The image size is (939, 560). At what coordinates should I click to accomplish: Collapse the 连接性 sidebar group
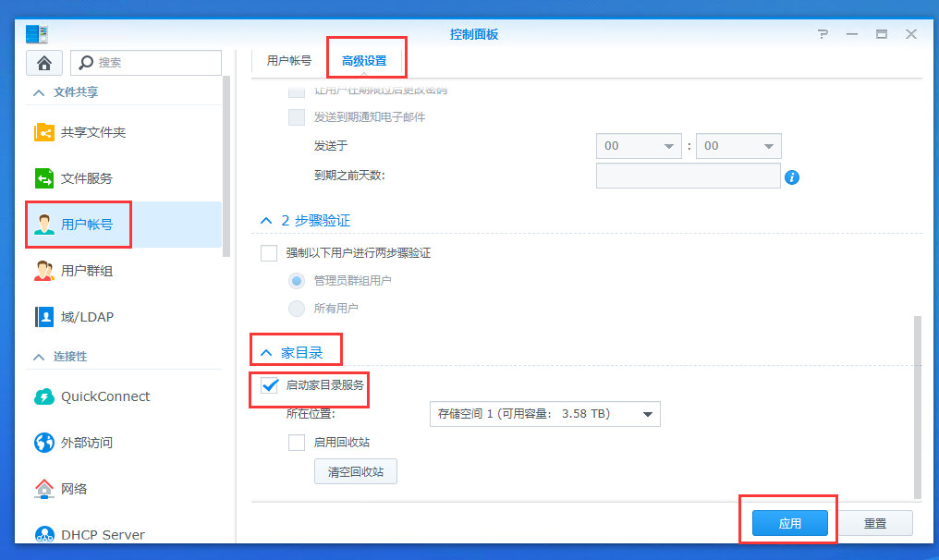pos(39,357)
